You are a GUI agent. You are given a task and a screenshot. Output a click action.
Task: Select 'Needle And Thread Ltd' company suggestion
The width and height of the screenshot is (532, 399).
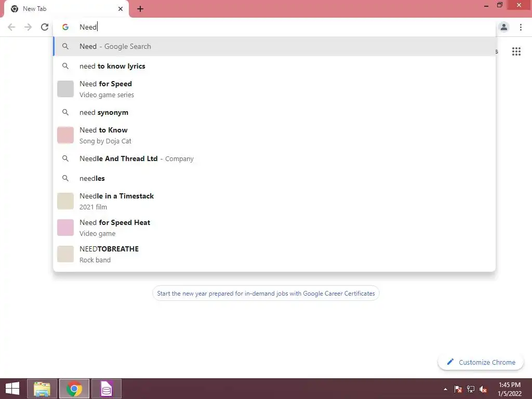274,158
